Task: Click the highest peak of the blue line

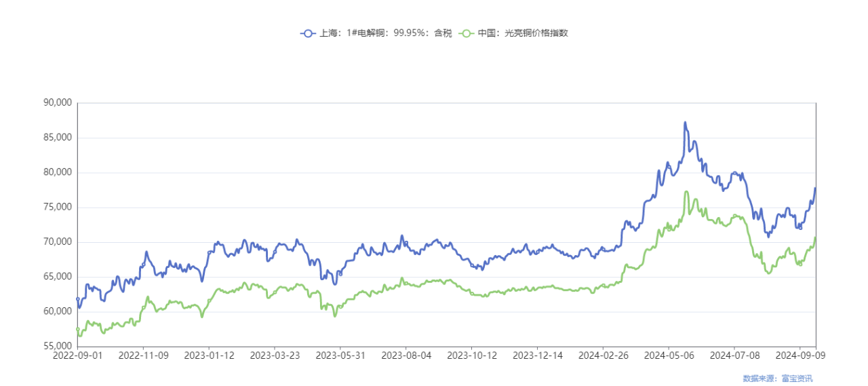Action: [685, 123]
